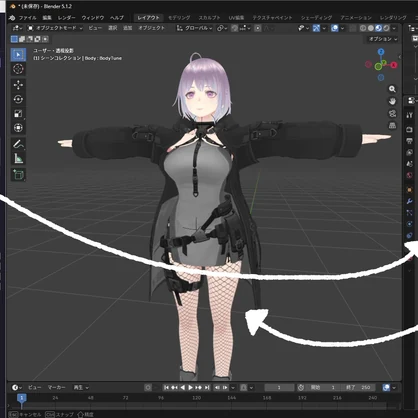Image resolution: width=418 pixels, height=418 pixels.
Task: Open the Object properties tab
Action: (x=410, y=190)
